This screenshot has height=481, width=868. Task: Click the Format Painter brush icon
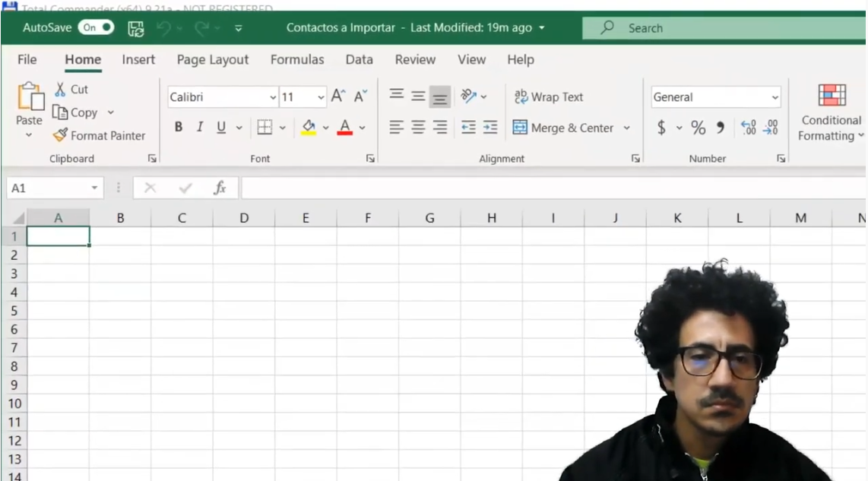point(60,135)
